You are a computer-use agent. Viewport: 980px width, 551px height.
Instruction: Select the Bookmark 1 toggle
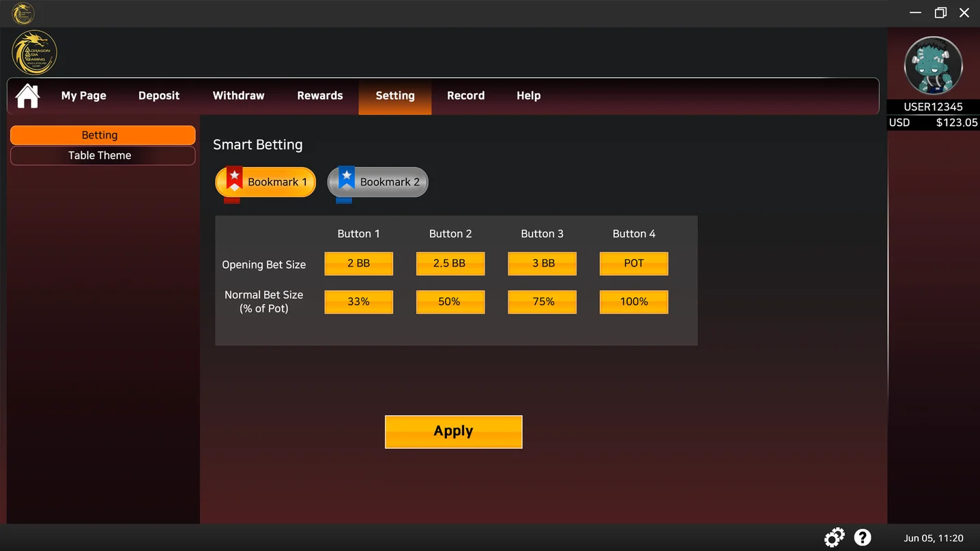click(x=265, y=182)
